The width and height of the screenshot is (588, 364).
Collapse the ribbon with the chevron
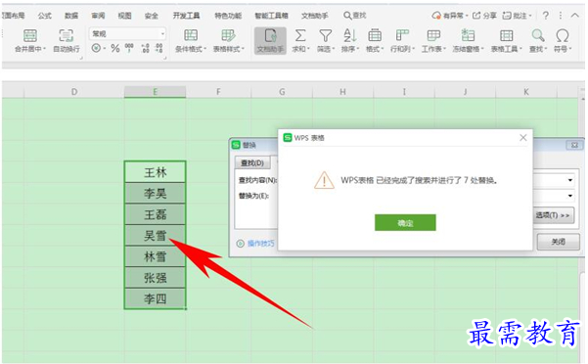pyautogui.click(x=575, y=16)
